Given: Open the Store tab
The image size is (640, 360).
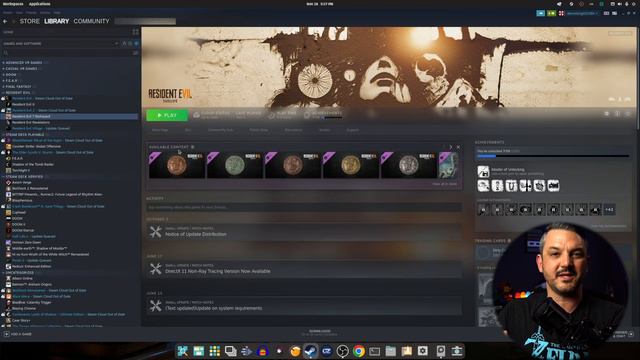Looking at the screenshot, I should pyautogui.click(x=30, y=21).
